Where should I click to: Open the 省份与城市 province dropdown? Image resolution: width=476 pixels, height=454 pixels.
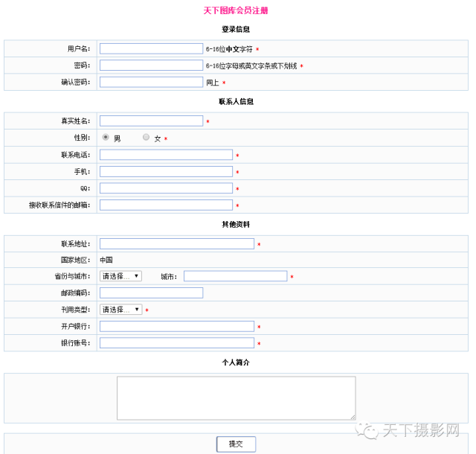[120, 276]
